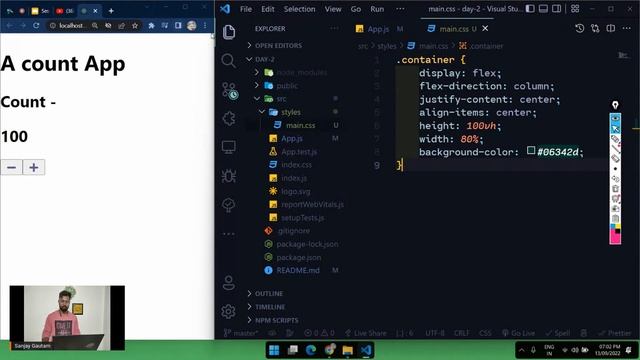Toggle the bottom panel in title bar
This screenshot has width=640, height=360.
543,9
